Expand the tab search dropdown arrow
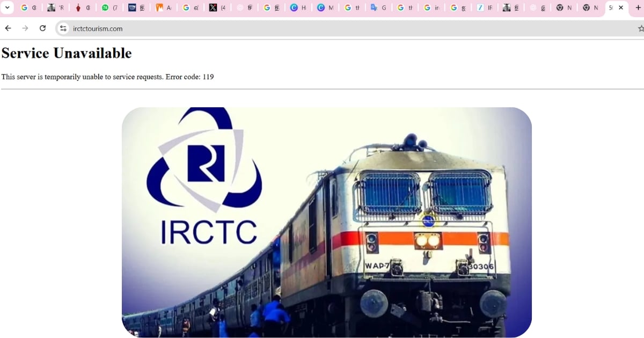This screenshot has height=338, width=644. [x=7, y=8]
